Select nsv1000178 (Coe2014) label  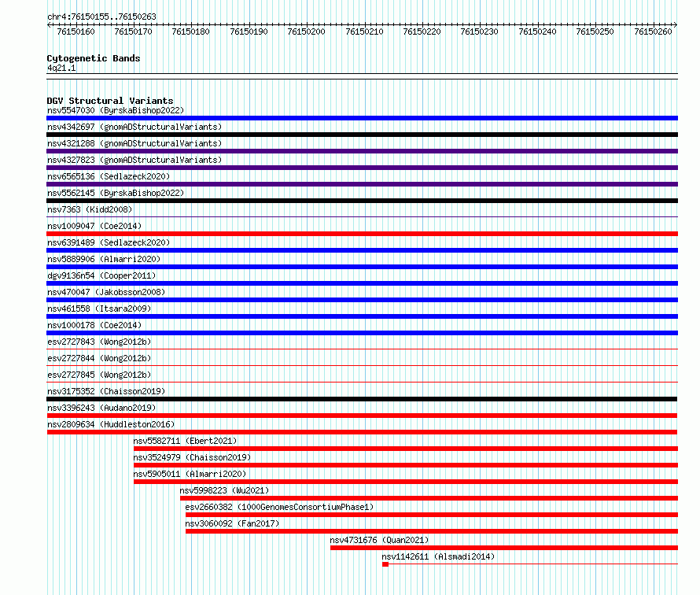(94, 325)
